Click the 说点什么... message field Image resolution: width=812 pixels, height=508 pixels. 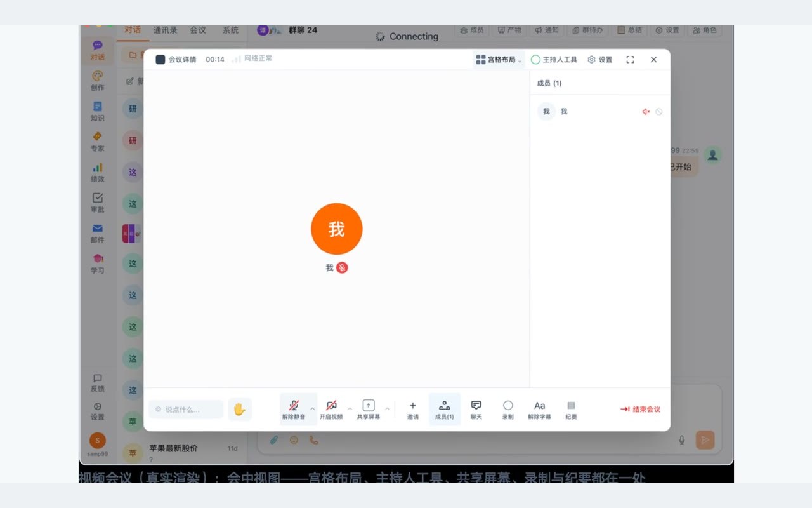point(186,410)
